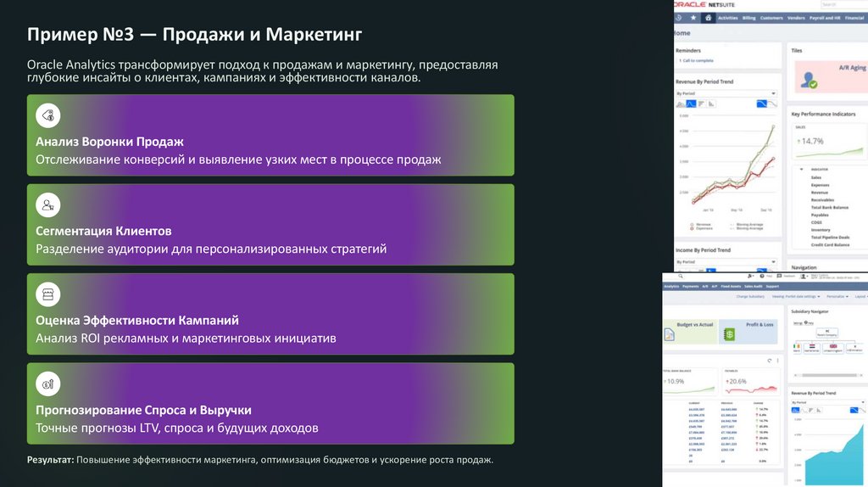The image size is (868, 487).
Task: Open the Activities menu in NetSuite
Action: [x=727, y=18]
